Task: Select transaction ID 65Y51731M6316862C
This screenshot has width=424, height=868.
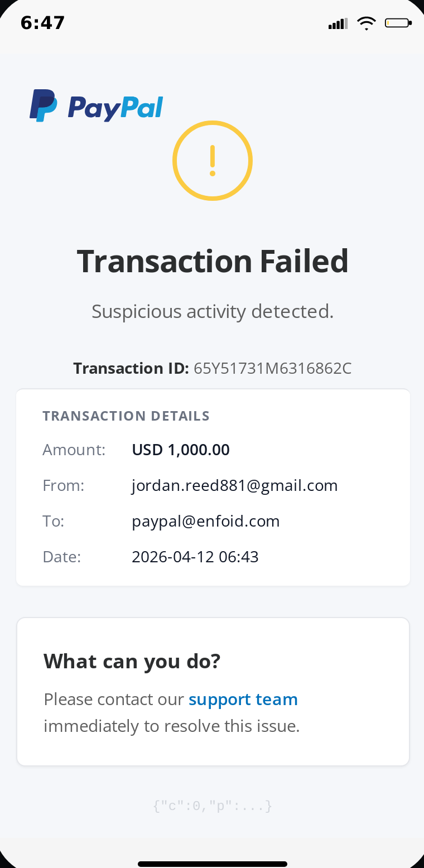Action: pos(272,369)
